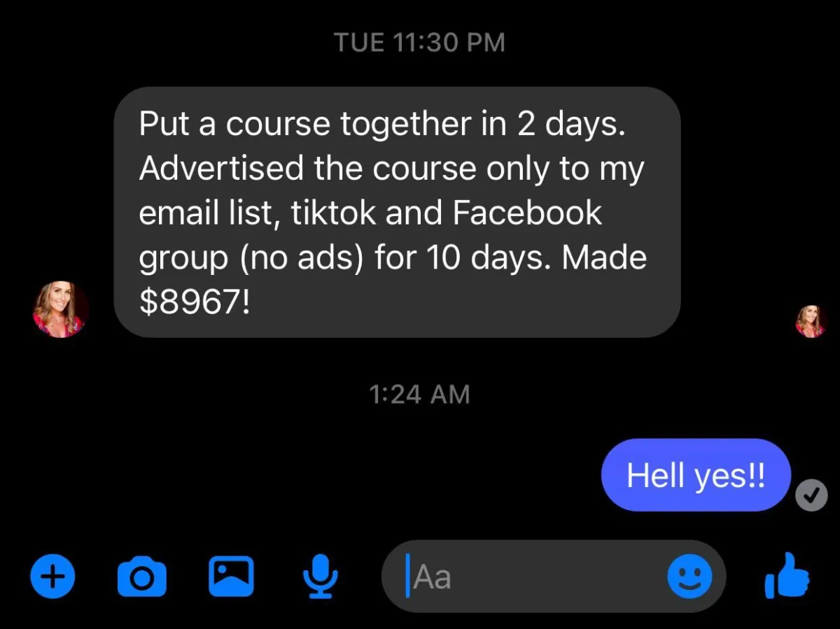Click the '$8967!' amount text
This screenshot has width=840, height=629.
[194, 302]
